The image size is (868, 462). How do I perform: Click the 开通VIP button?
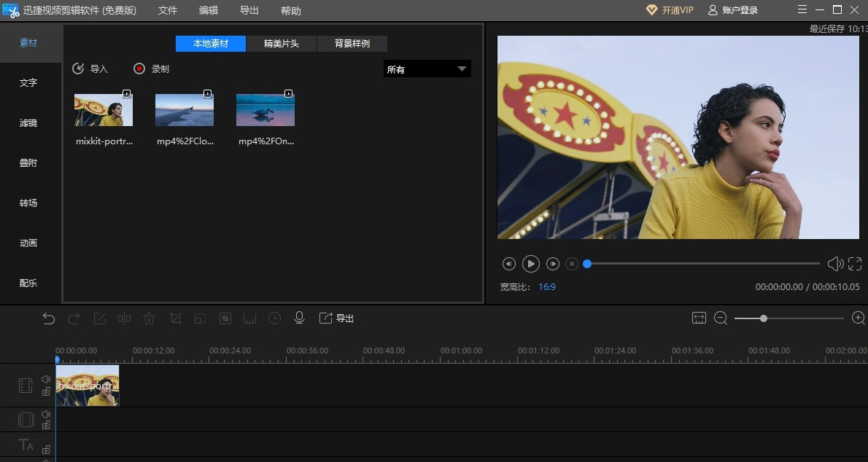(x=670, y=10)
